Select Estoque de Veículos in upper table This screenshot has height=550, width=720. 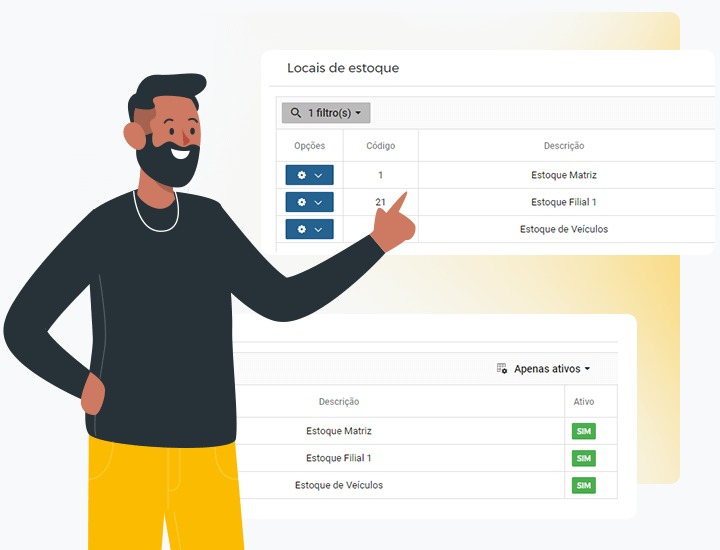(x=564, y=229)
